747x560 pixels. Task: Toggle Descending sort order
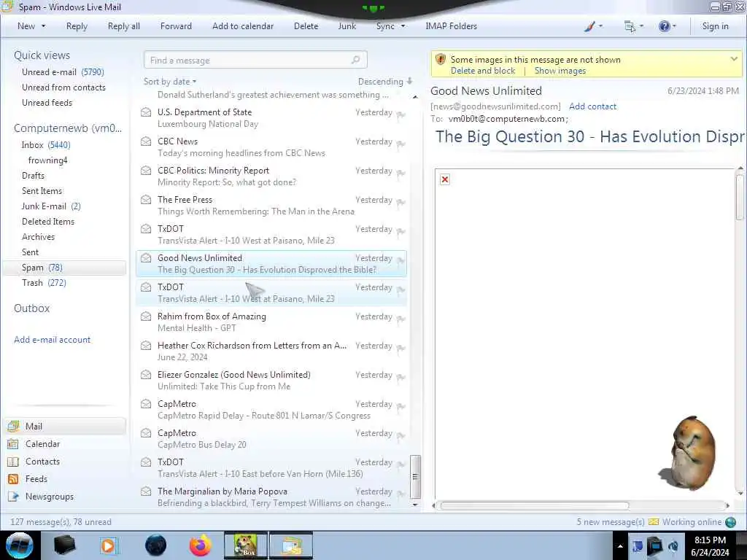click(x=385, y=82)
